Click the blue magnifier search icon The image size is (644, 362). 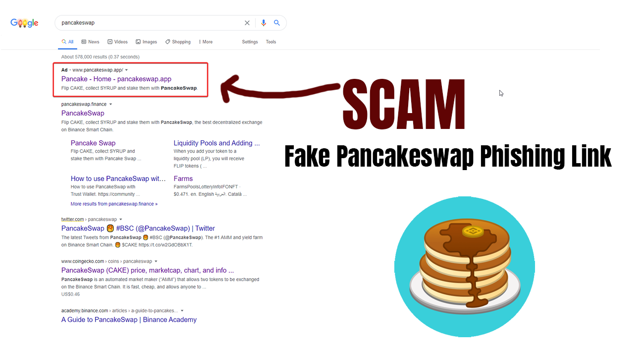(x=277, y=23)
